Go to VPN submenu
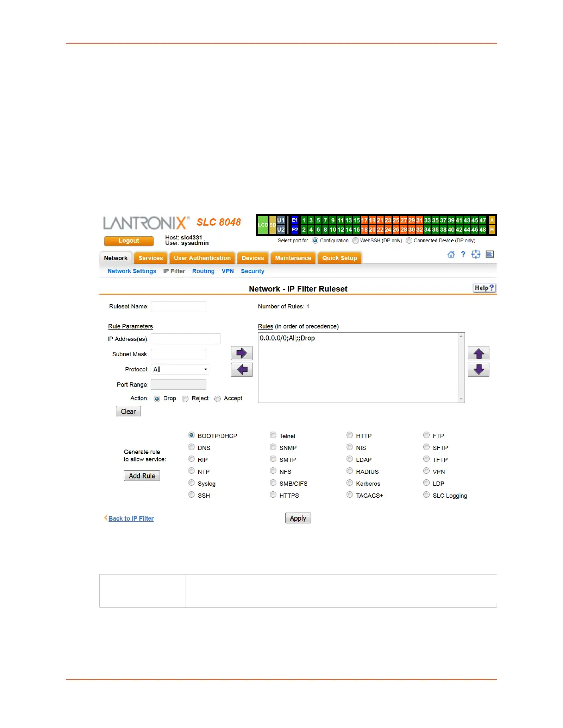This screenshot has height=728, width=563. pos(228,271)
